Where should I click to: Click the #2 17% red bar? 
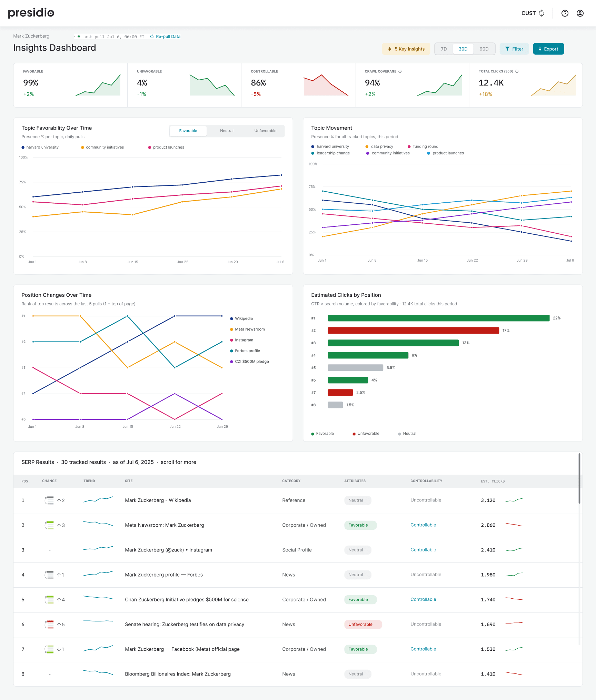tap(413, 331)
